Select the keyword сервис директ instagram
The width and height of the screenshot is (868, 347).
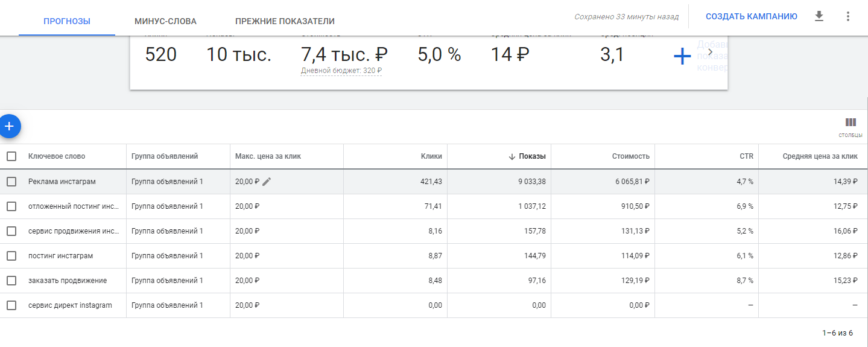[x=70, y=305]
